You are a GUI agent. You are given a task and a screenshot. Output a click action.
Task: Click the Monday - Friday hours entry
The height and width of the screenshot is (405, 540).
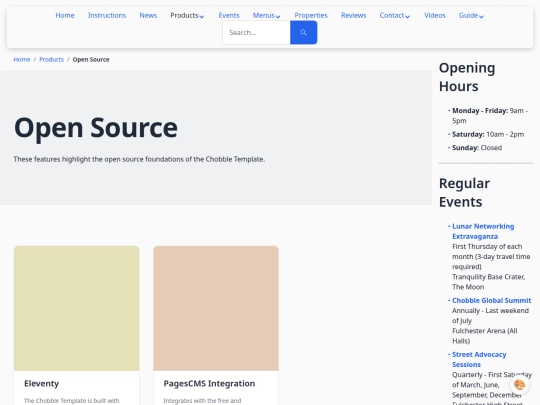(490, 115)
